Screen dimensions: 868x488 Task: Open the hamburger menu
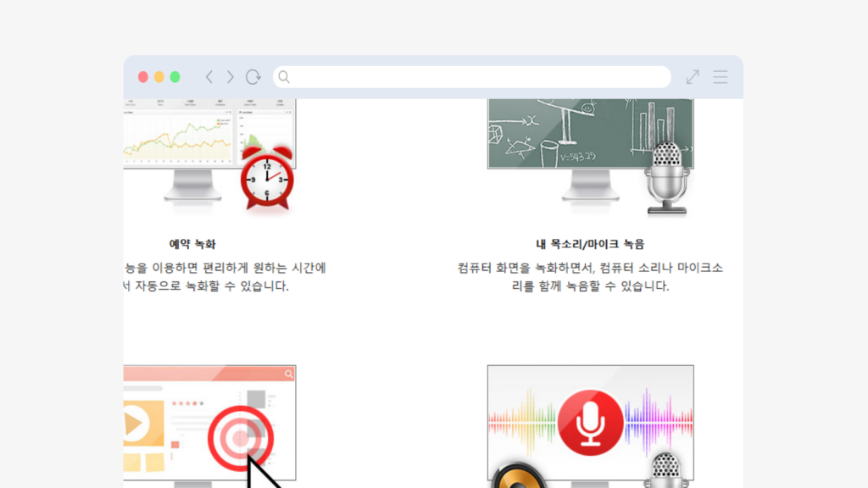point(720,76)
